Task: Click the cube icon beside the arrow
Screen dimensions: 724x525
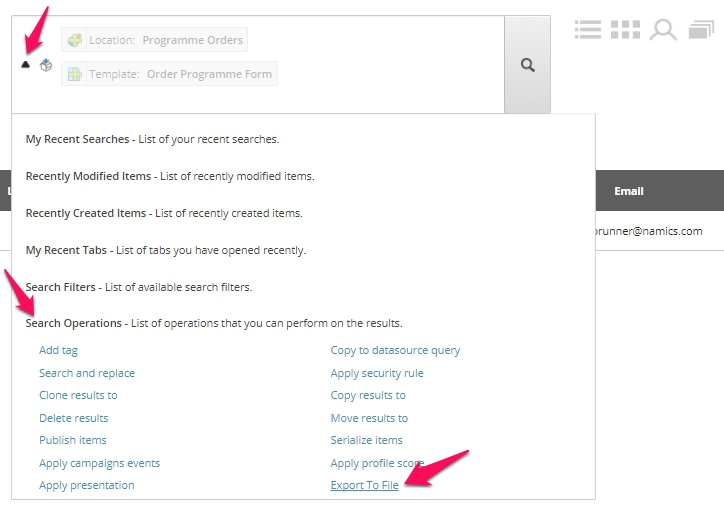Action: [x=46, y=65]
